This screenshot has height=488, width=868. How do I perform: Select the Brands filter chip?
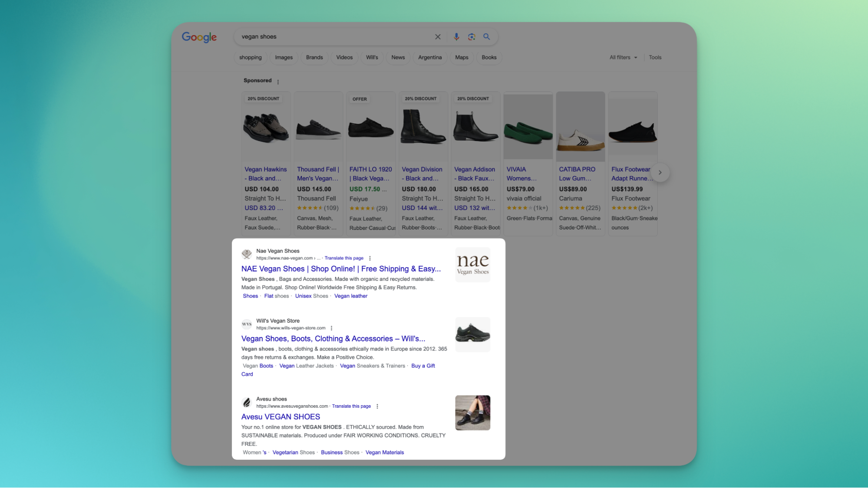click(314, 57)
